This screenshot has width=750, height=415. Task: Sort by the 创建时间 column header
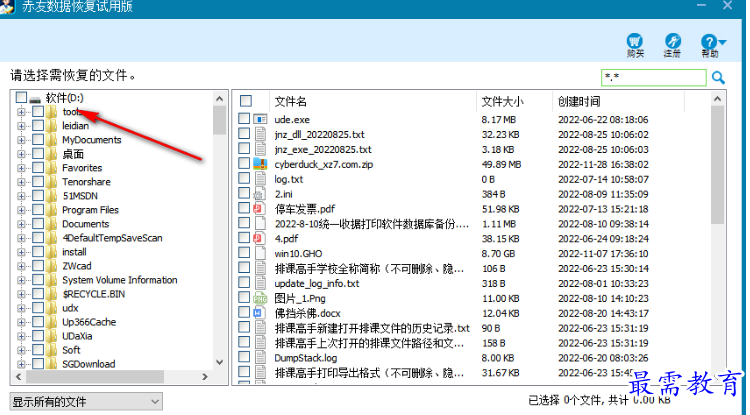[579, 101]
